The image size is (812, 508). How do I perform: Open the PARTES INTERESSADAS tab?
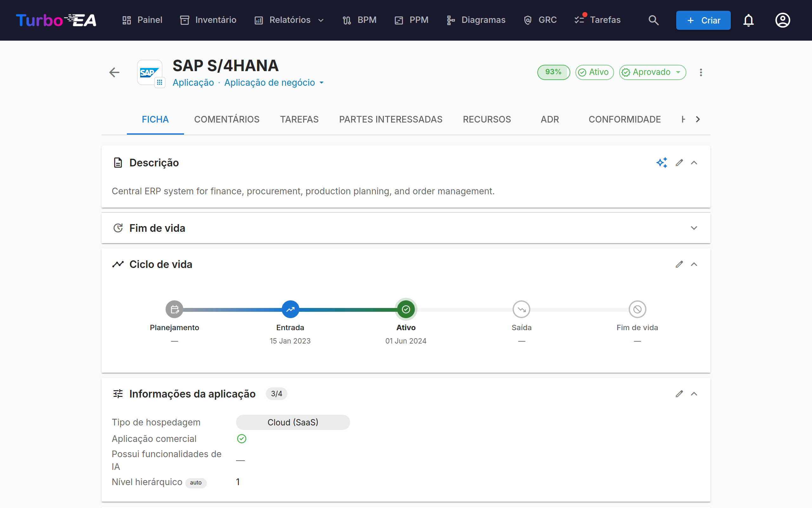[x=390, y=119]
